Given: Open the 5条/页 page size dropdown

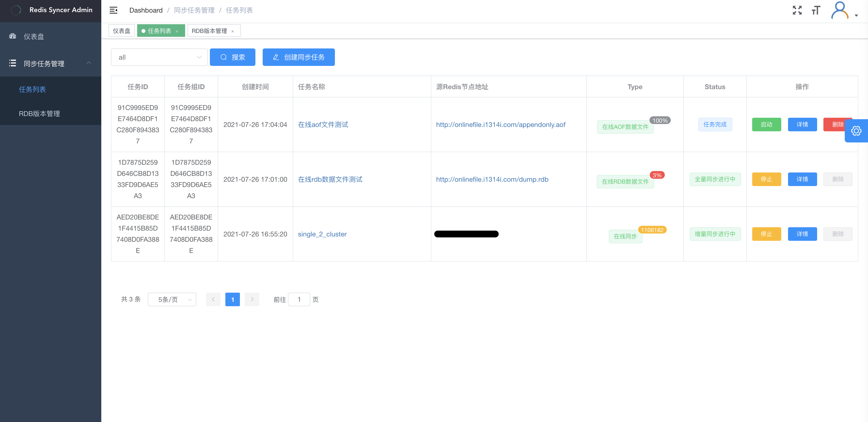Looking at the screenshot, I should 172,299.
